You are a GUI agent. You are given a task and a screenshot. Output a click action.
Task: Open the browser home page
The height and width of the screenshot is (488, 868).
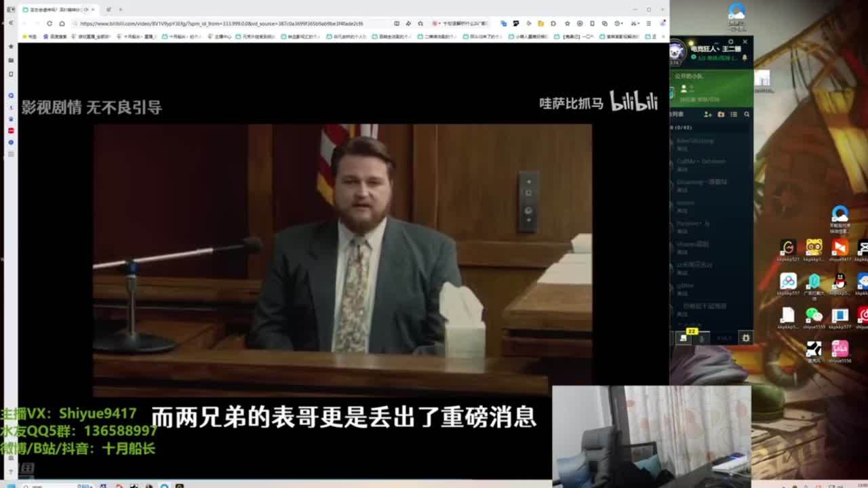[x=62, y=23]
